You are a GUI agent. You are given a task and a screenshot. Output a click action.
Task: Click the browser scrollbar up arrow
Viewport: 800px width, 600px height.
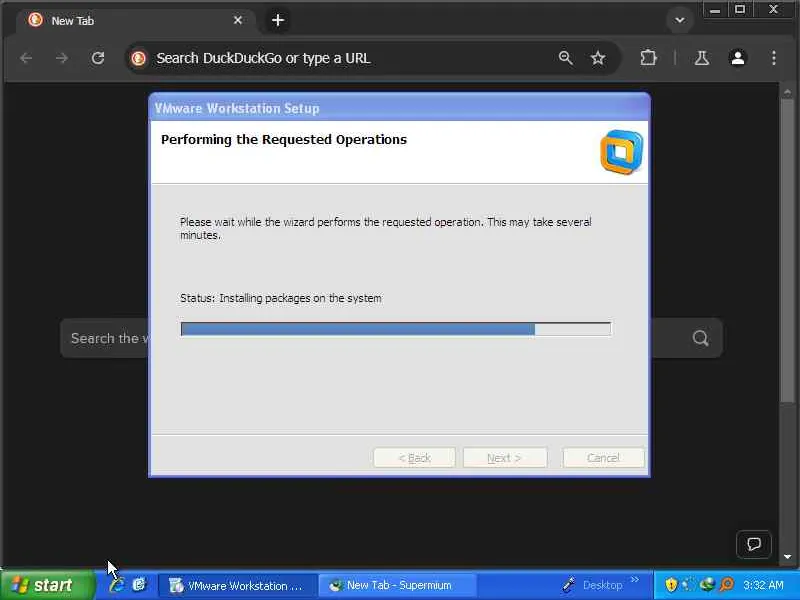tap(788, 92)
